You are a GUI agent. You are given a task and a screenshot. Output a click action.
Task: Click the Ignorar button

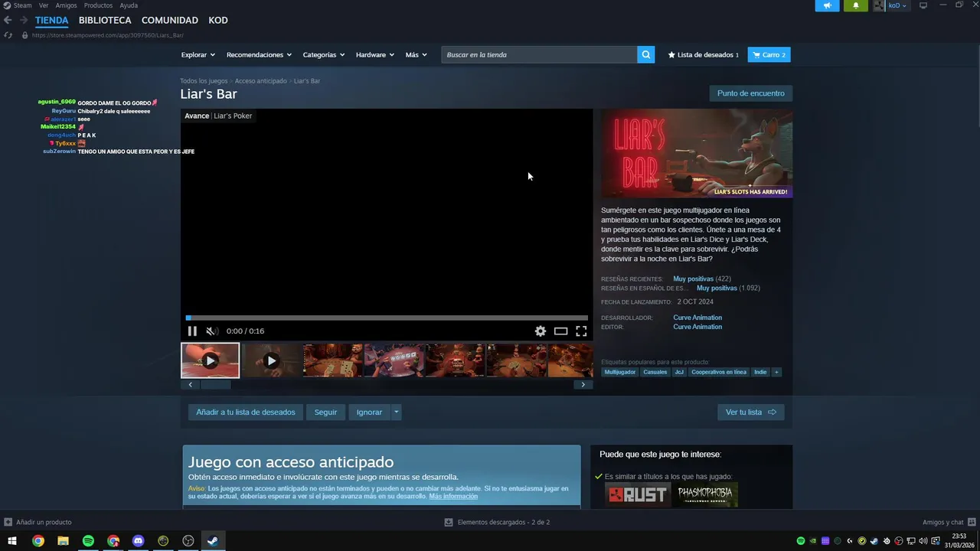[369, 412]
